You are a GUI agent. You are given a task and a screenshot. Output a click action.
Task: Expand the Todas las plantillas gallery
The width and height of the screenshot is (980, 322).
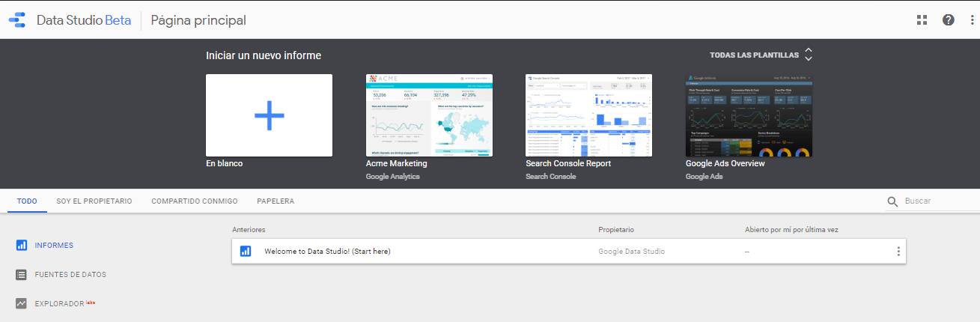pyautogui.click(x=761, y=55)
